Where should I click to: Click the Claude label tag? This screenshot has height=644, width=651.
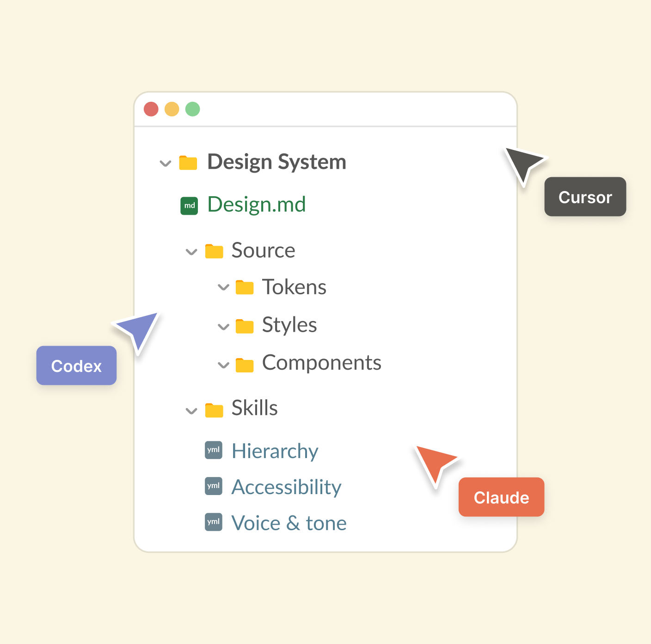point(501,497)
